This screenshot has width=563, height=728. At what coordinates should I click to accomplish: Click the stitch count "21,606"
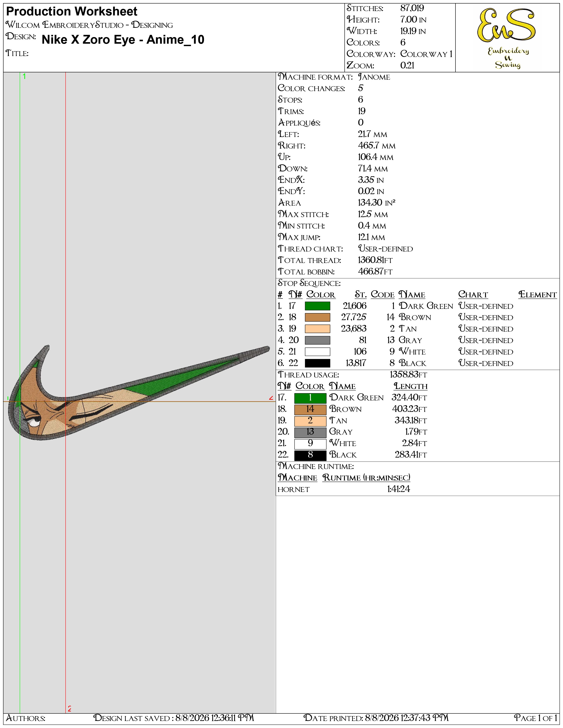355,306
